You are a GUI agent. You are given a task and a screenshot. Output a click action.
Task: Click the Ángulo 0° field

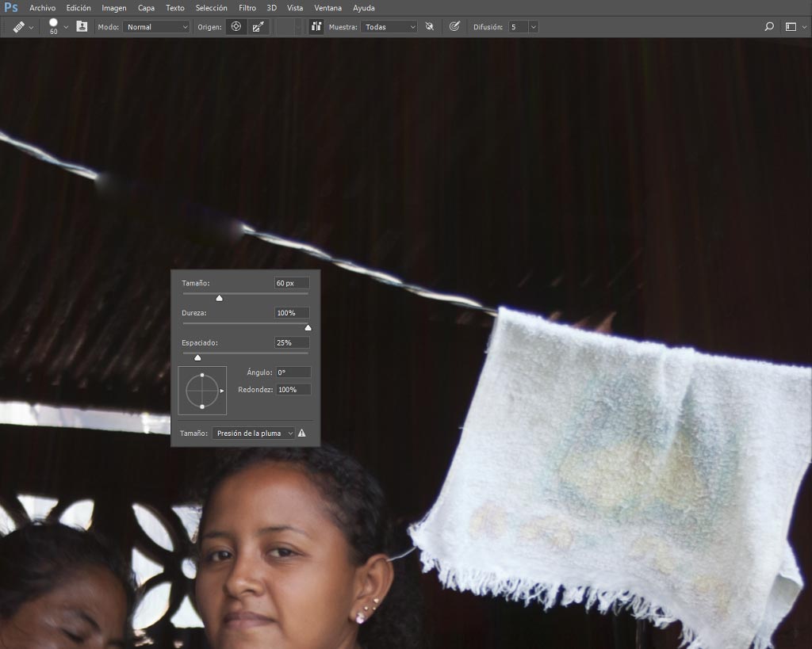(293, 372)
